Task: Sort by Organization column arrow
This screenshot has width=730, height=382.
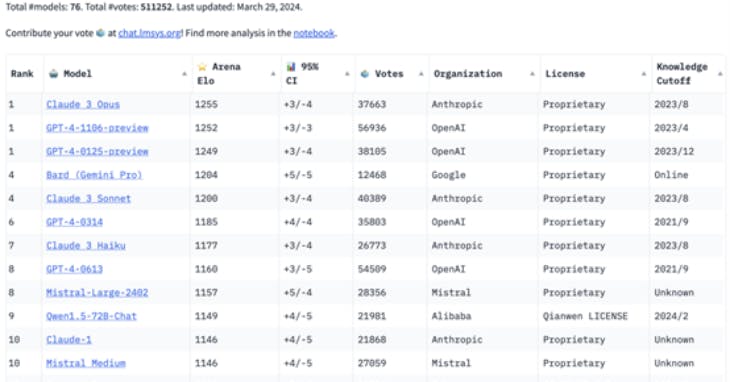Action: [533, 74]
